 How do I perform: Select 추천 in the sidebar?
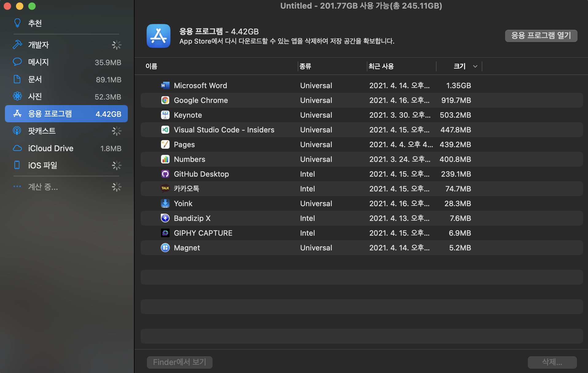pos(35,23)
